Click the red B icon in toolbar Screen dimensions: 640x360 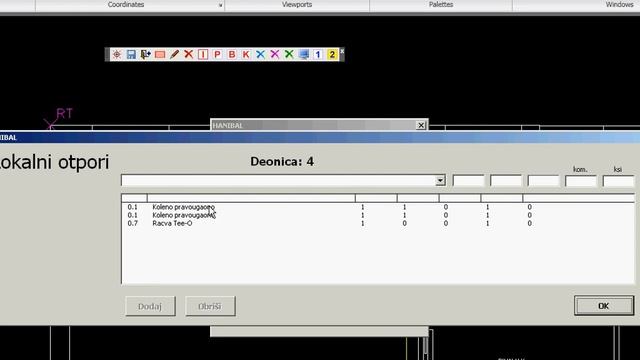(232, 54)
